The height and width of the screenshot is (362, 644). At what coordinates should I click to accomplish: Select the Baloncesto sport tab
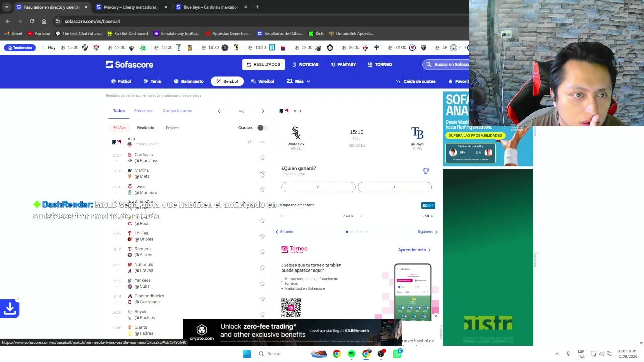(189, 81)
